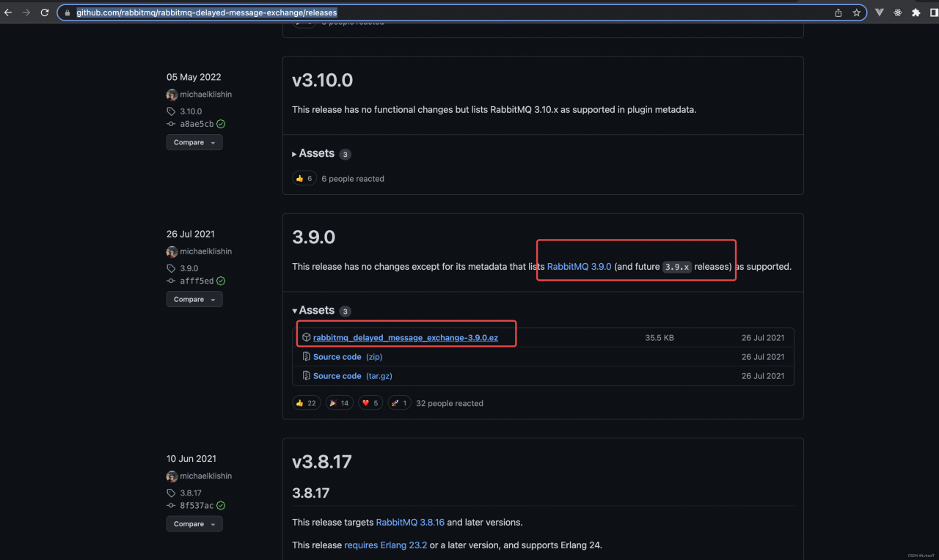Go forward in browser history

click(26, 12)
